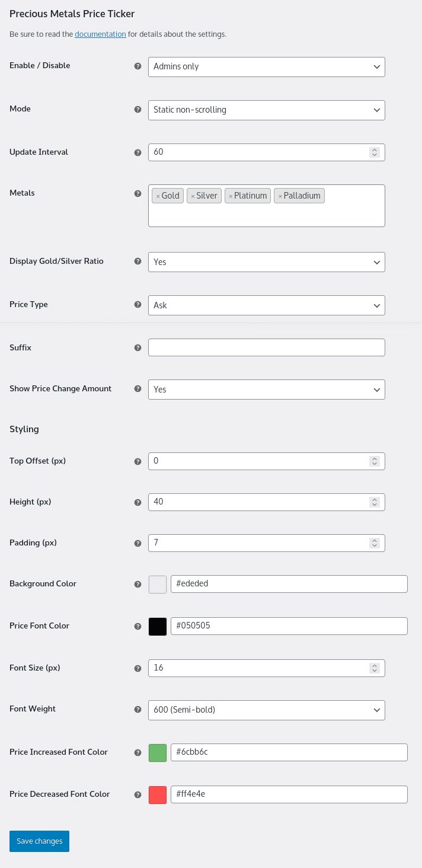This screenshot has width=422, height=868.
Task: Click the Suffix text input field
Action: click(267, 347)
